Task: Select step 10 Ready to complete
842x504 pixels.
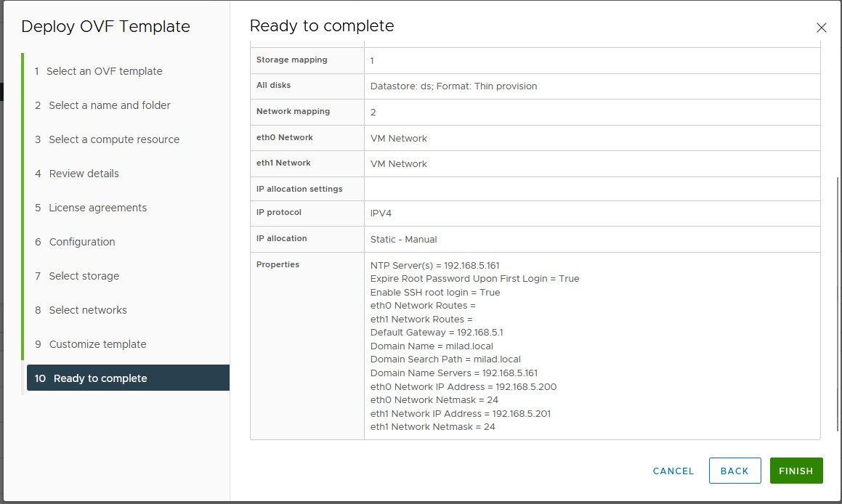Action: click(128, 378)
